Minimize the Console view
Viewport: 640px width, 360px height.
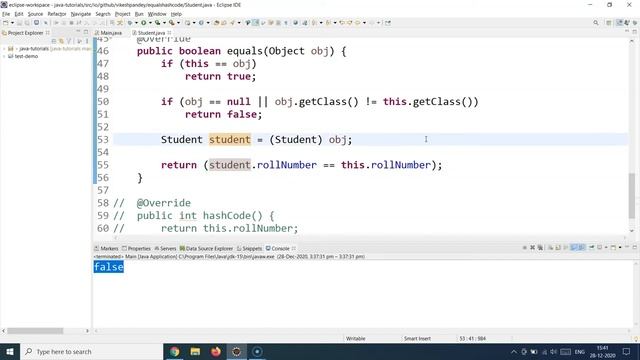627,247
